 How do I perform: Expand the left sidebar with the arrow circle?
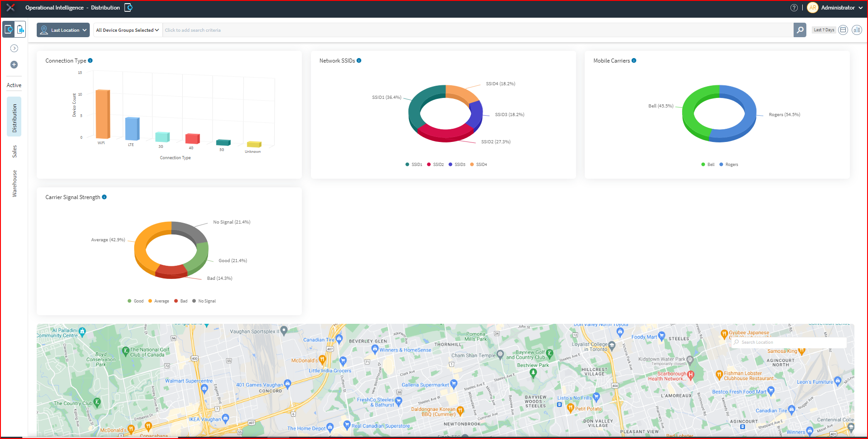pos(14,49)
